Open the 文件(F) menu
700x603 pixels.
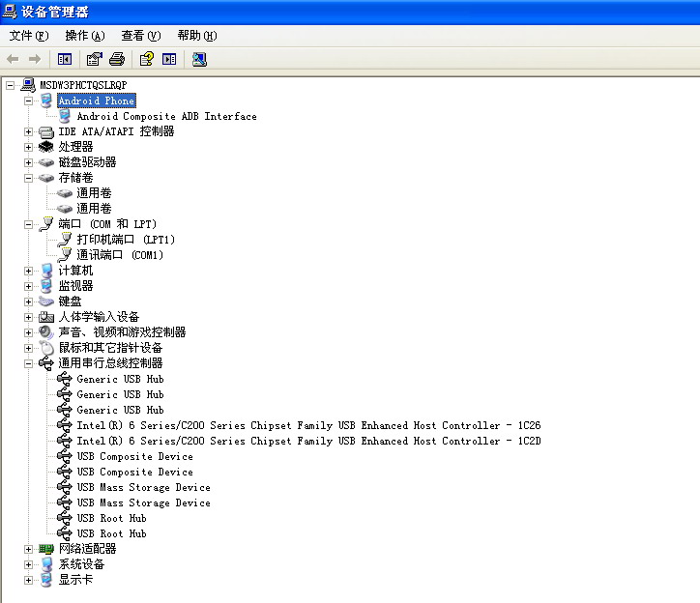pos(29,35)
